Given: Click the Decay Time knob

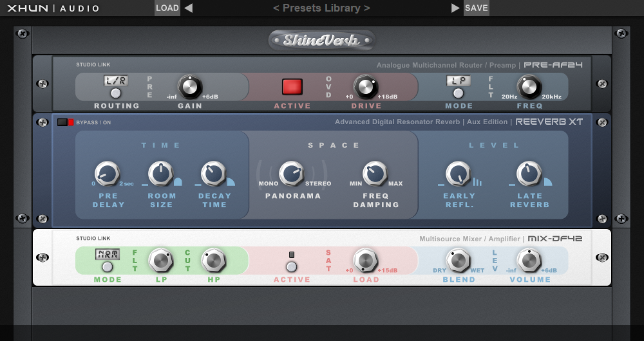Looking at the screenshot, I should (x=214, y=174).
